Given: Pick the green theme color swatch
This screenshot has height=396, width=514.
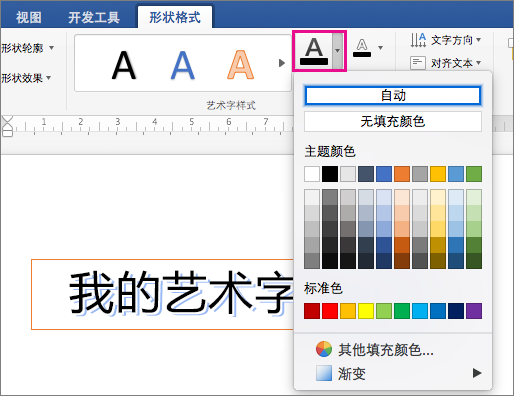Looking at the screenshot, I should point(474,174).
